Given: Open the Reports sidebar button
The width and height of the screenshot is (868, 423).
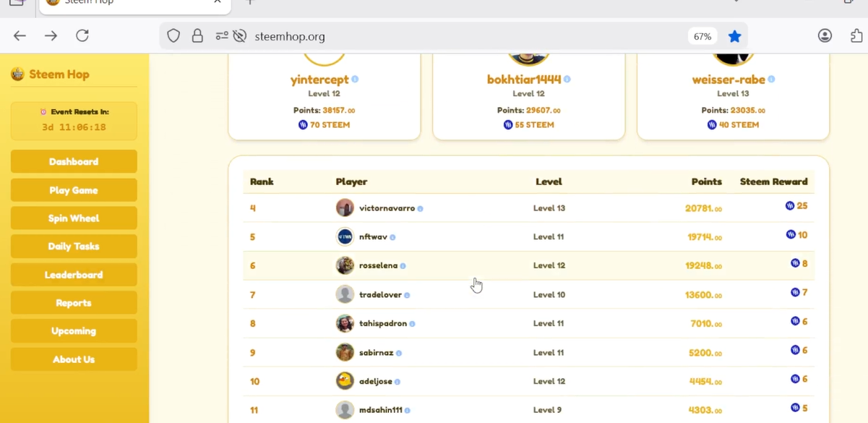Looking at the screenshot, I should pos(74,303).
